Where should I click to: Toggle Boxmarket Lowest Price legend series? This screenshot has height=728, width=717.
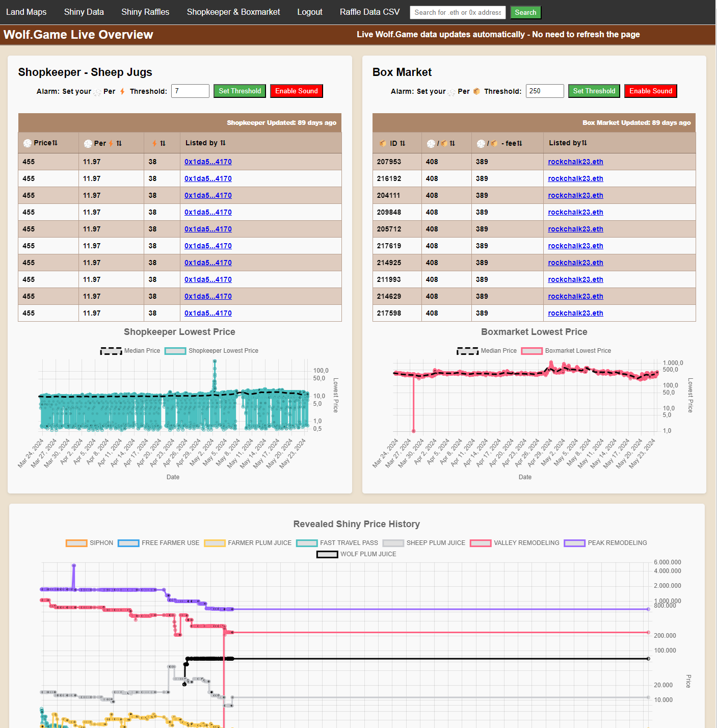pyautogui.click(x=566, y=351)
